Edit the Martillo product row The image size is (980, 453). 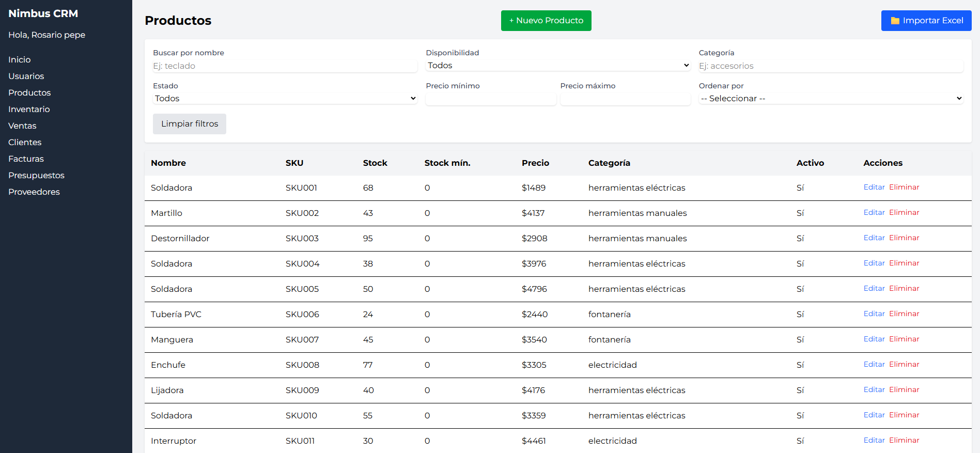874,213
